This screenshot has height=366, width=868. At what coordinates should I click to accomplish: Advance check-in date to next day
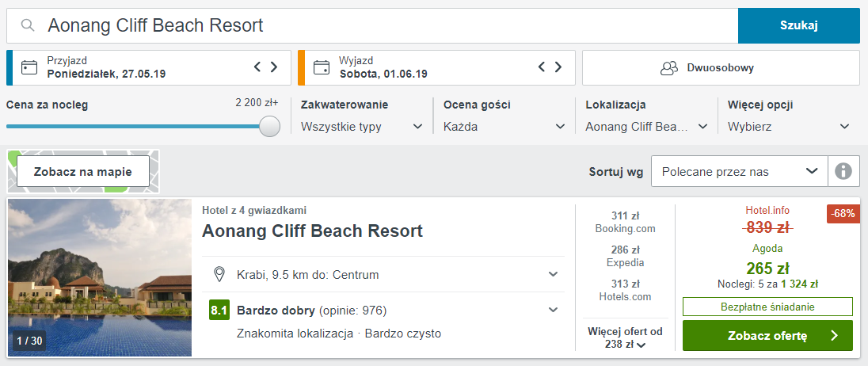(x=274, y=67)
